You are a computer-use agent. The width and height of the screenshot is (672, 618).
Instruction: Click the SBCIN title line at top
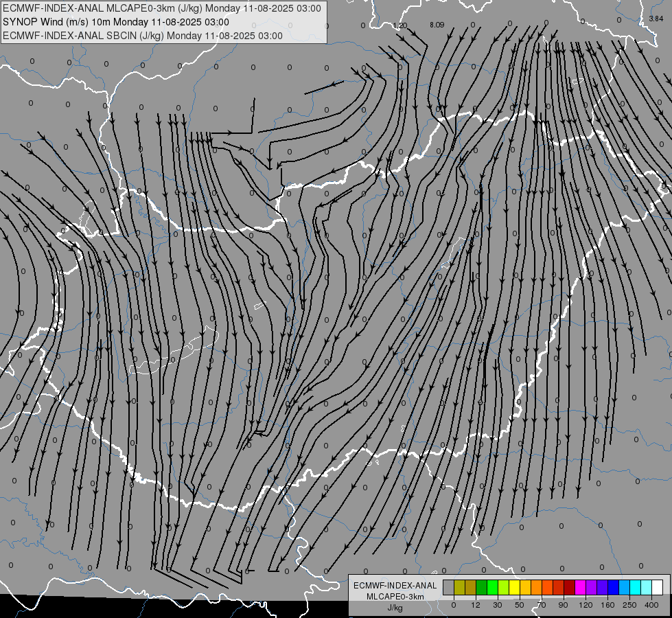pos(142,36)
